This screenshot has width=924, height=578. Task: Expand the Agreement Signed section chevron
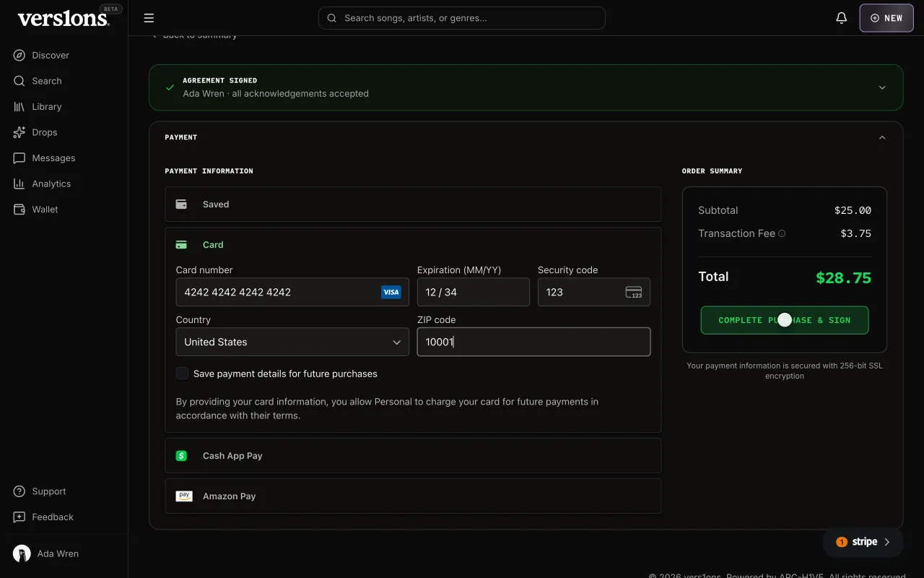coord(882,87)
